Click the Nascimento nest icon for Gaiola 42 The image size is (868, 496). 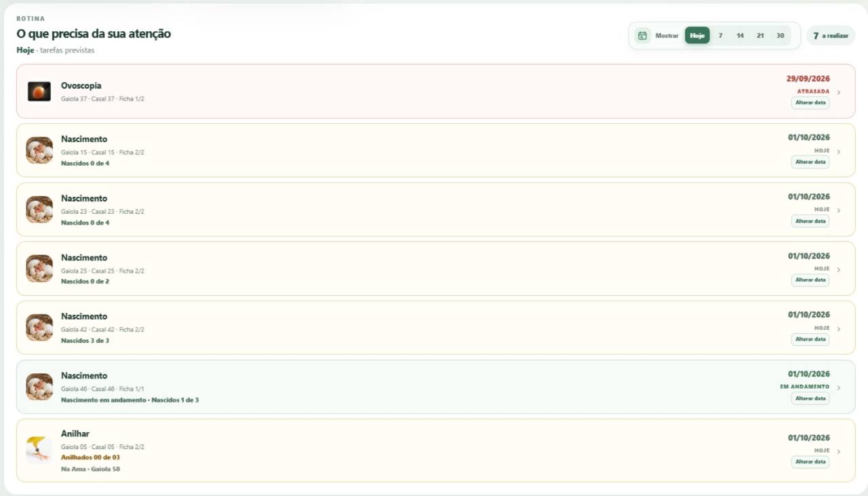(x=39, y=328)
